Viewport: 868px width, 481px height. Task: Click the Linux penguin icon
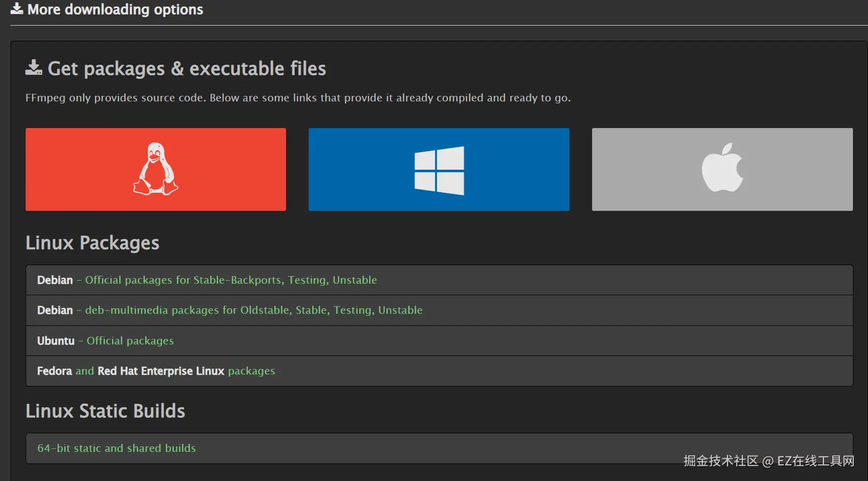tap(156, 169)
